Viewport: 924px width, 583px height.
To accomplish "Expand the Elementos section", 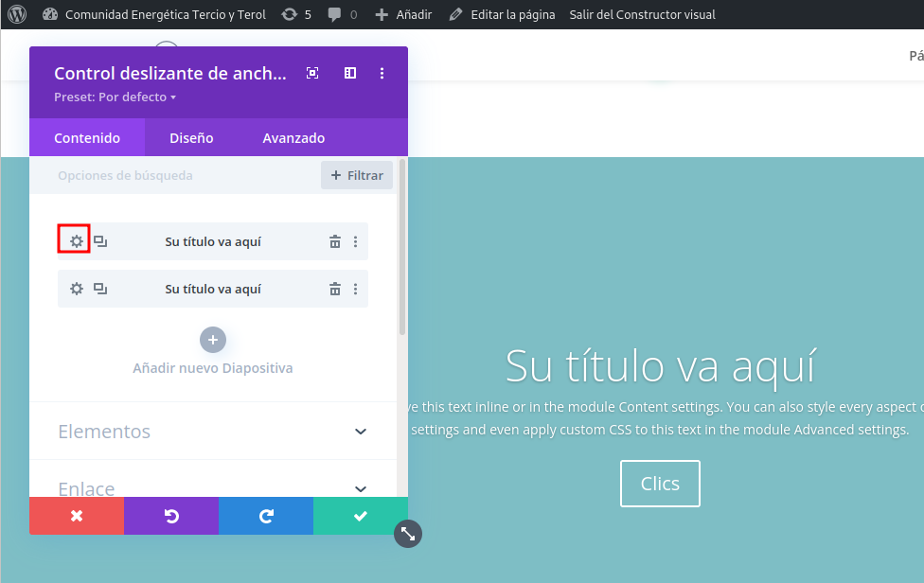I will [x=360, y=432].
